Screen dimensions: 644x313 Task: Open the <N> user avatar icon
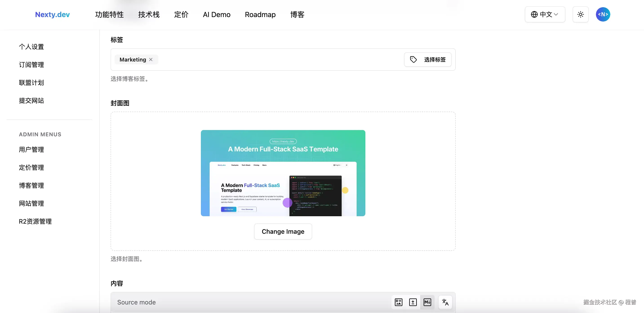coord(603,14)
